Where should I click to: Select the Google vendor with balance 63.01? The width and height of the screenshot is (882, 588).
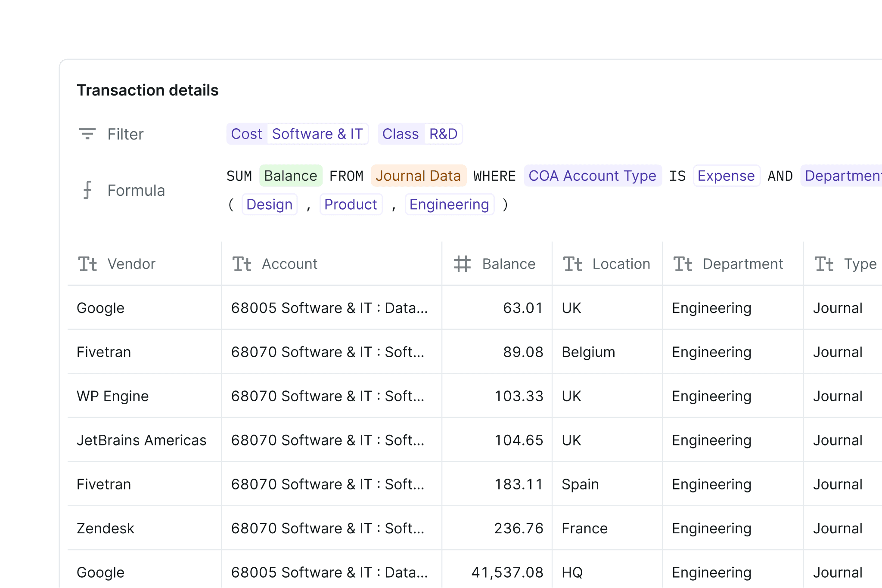point(144,308)
